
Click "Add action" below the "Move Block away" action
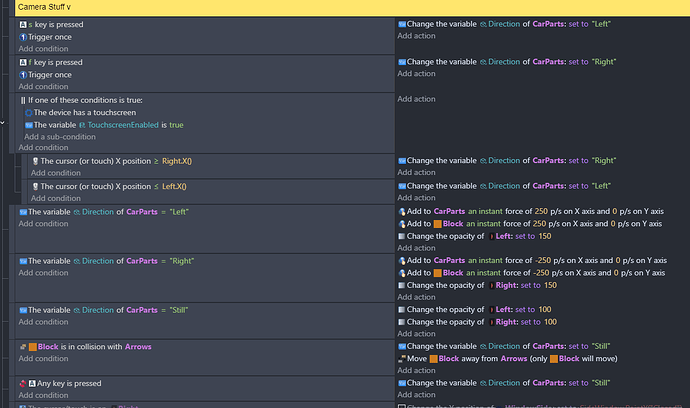(x=416, y=370)
